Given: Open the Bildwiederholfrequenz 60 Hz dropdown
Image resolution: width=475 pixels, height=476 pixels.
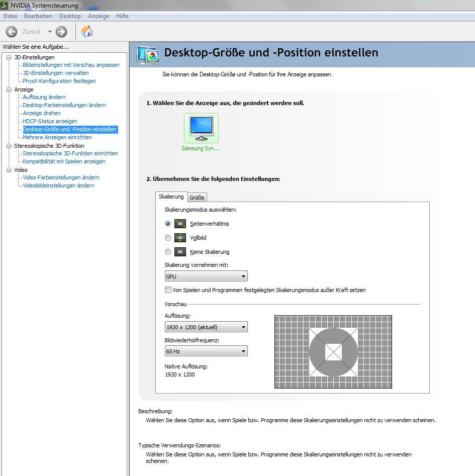Looking at the screenshot, I should pyautogui.click(x=206, y=351).
